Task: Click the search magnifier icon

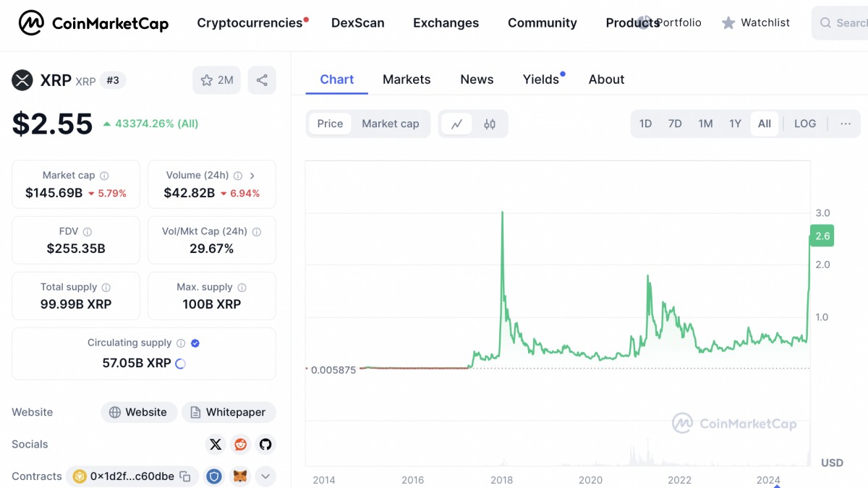Action: [825, 23]
